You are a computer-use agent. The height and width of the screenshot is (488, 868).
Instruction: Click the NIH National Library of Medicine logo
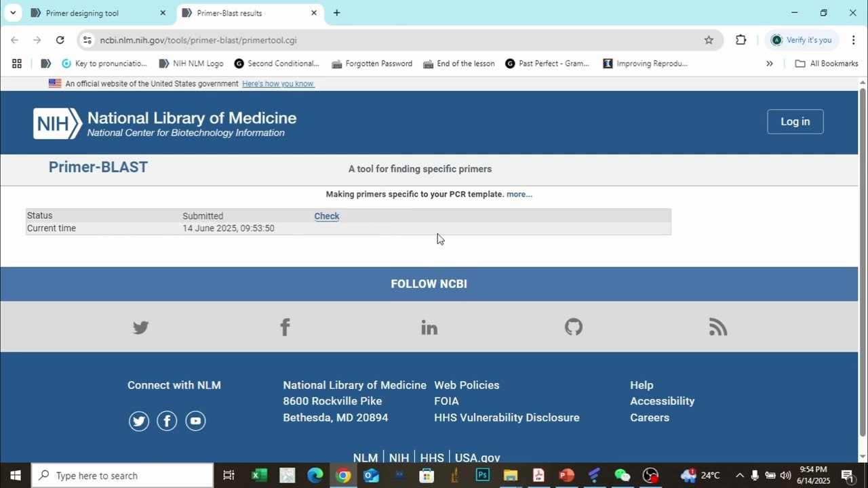click(165, 123)
